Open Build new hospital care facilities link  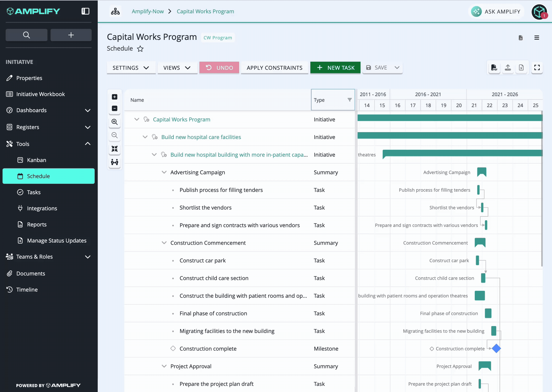pyautogui.click(x=201, y=137)
